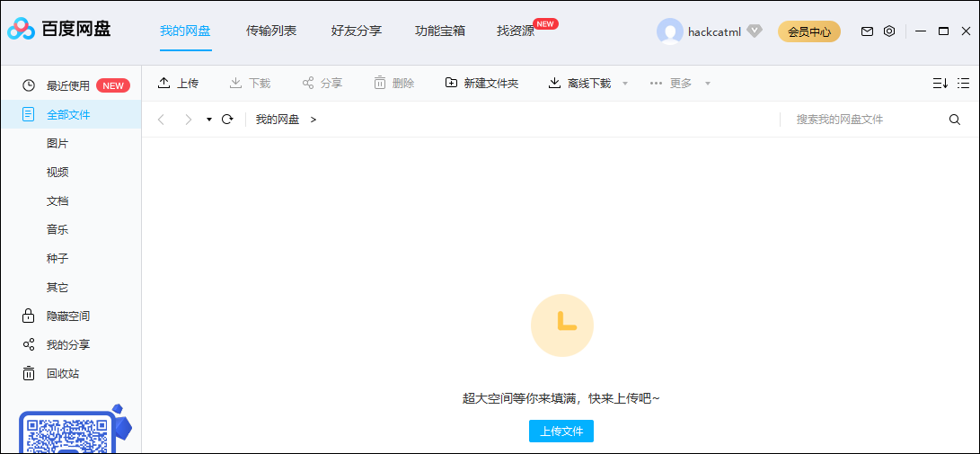The width and height of the screenshot is (980, 454).
Task: Select 图片 in the sidebar
Action: pos(57,143)
